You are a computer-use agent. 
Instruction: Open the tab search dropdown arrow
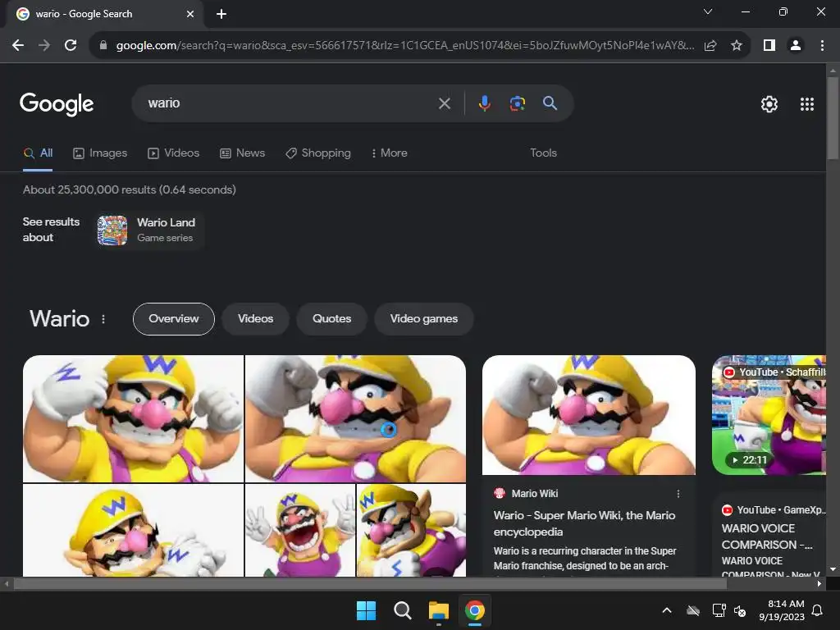click(708, 11)
